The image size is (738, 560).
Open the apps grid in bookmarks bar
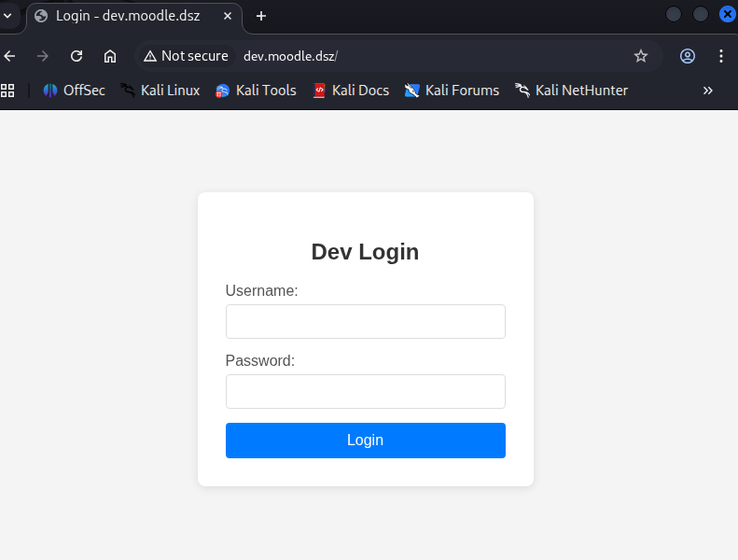pyautogui.click(x=7, y=91)
